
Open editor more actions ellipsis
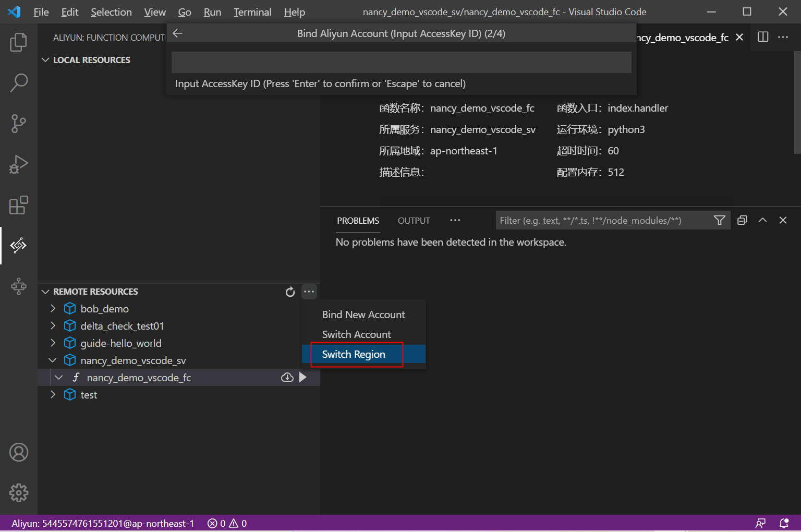783,37
